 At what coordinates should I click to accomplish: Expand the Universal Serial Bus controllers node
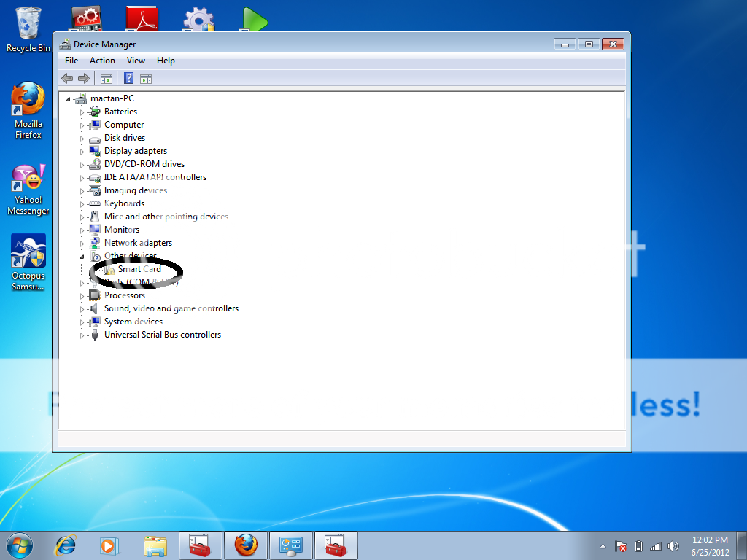pyautogui.click(x=82, y=335)
